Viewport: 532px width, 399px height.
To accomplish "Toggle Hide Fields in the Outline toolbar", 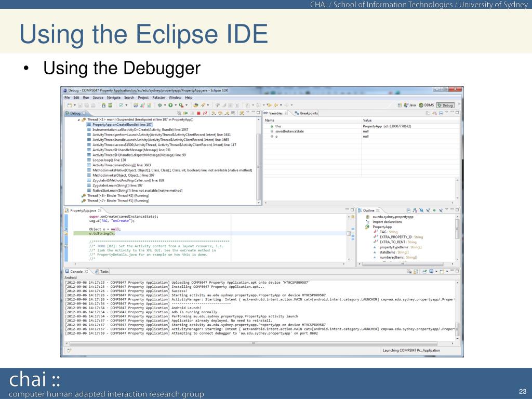I will pos(421,210).
